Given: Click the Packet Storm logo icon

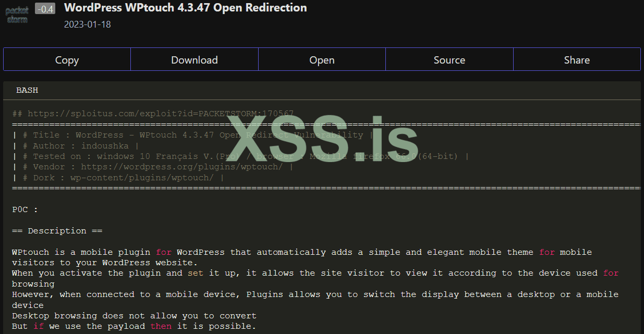Looking at the screenshot, I should tap(17, 15).
